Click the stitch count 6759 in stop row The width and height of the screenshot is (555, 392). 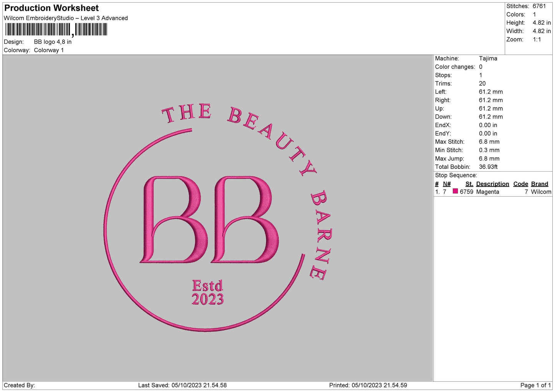pos(466,192)
